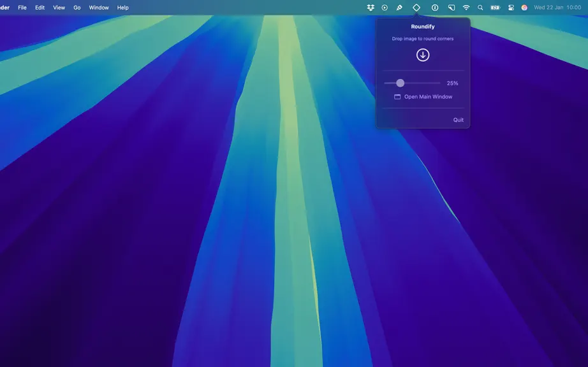Click the Roundify popover title
The image size is (588, 367).
tap(423, 27)
